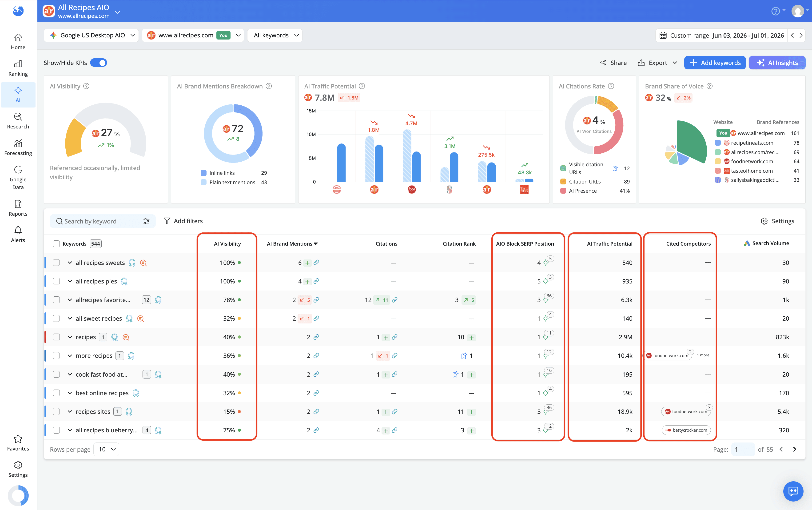
Task: Click the AI Visibility info icon
Action: click(x=86, y=86)
